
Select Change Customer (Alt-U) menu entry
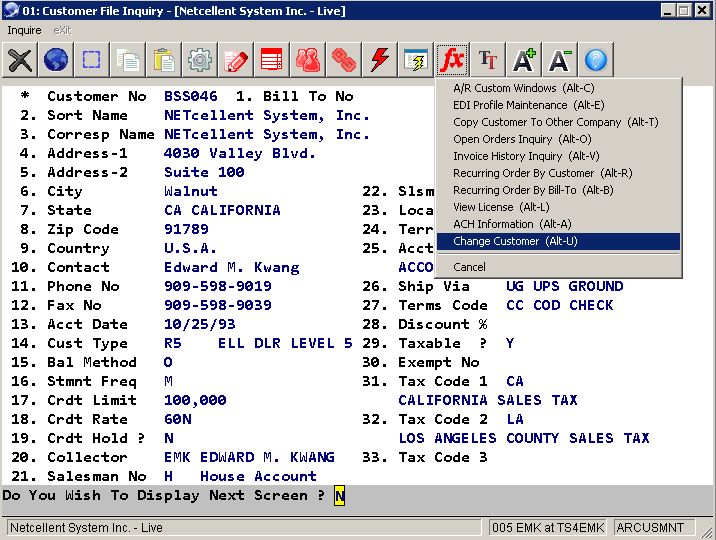tap(515, 241)
